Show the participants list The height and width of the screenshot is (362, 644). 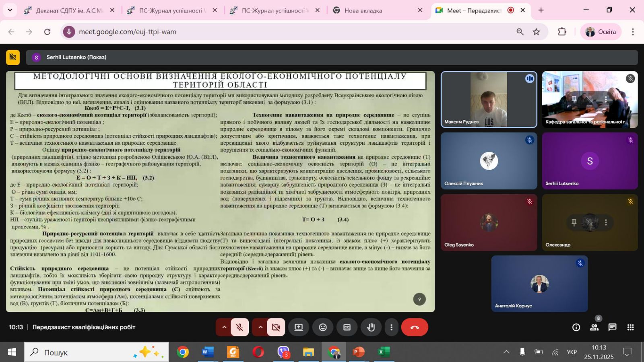tap(594, 327)
